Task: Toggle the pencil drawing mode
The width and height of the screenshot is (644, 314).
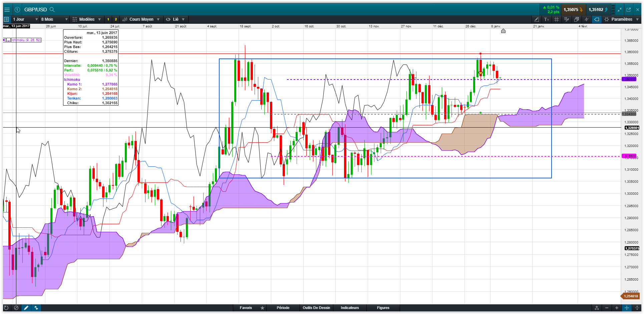Action: [26, 308]
